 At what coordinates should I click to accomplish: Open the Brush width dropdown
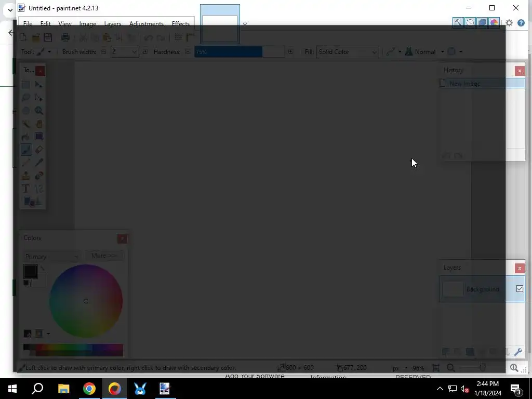[134, 52]
